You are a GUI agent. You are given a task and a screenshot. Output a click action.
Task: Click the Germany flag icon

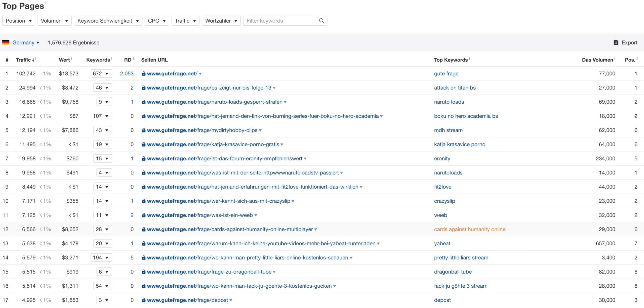(x=6, y=42)
